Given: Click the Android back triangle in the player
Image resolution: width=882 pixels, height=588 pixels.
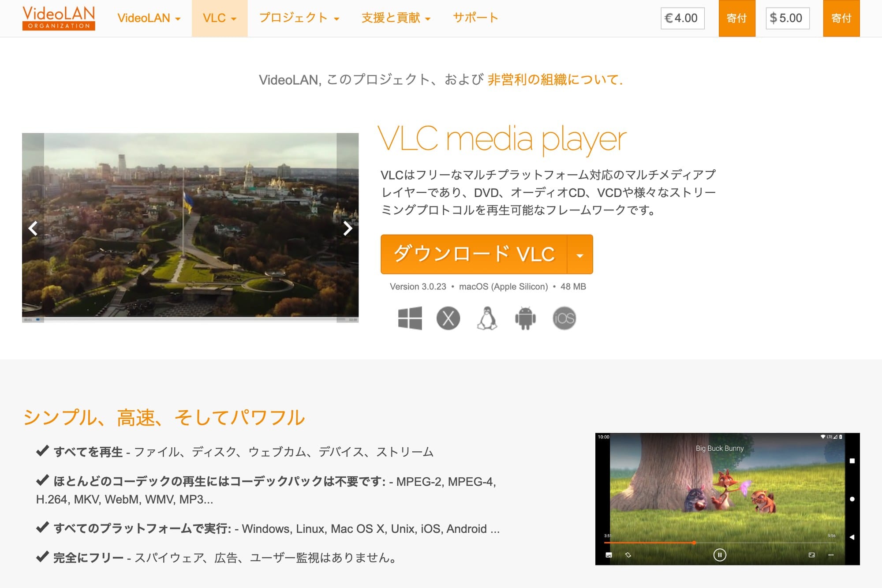Looking at the screenshot, I should point(852,537).
